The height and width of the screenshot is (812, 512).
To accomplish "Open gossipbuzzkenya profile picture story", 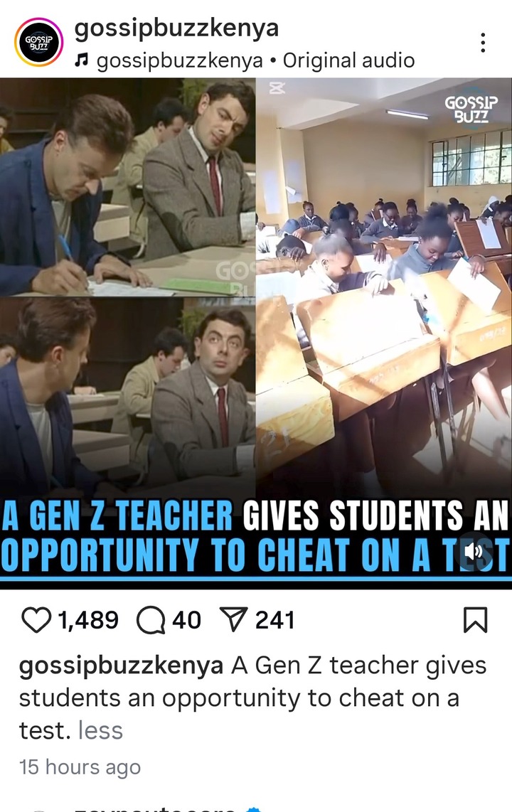I will pyautogui.click(x=39, y=42).
